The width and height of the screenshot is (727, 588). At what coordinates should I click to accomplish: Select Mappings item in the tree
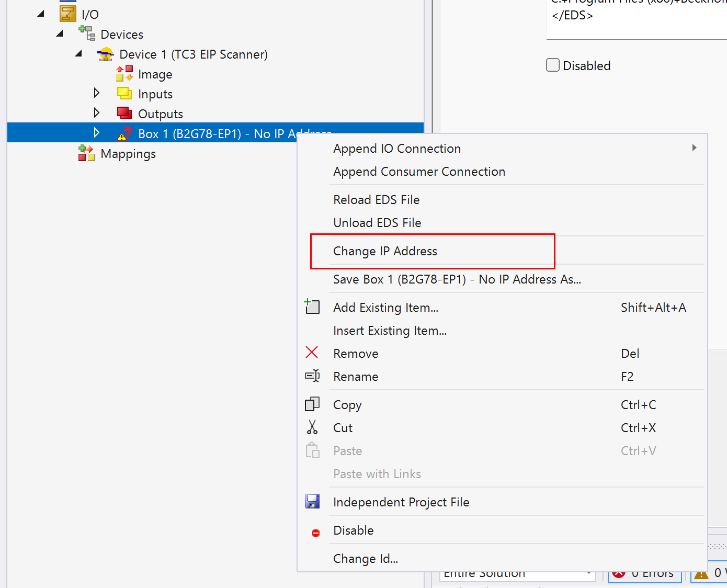128,154
